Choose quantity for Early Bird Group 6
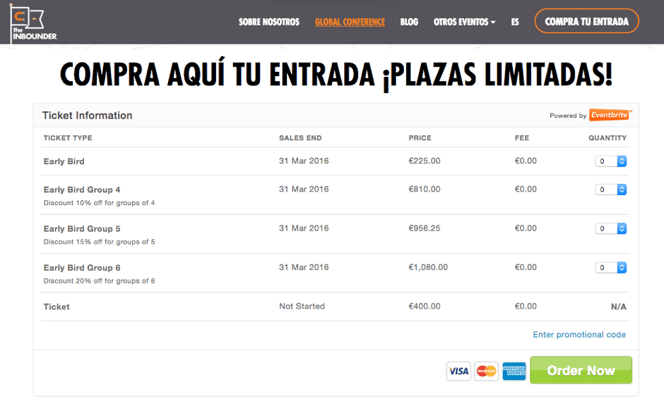 tap(611, 268)
